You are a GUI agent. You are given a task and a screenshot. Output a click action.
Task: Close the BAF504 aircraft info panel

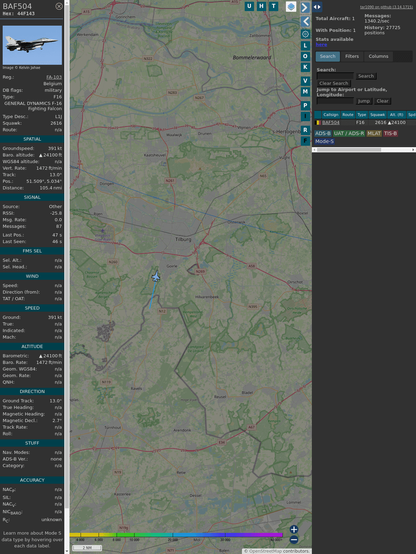(x=59, y=6)
